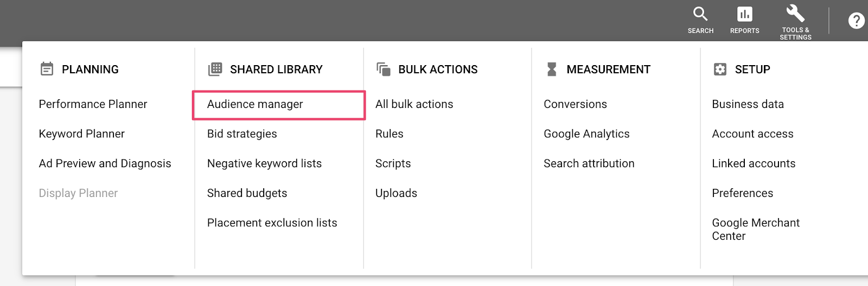Open Shared budgets
This screenshot has width=868, height=286.
[x=247, y=193]
